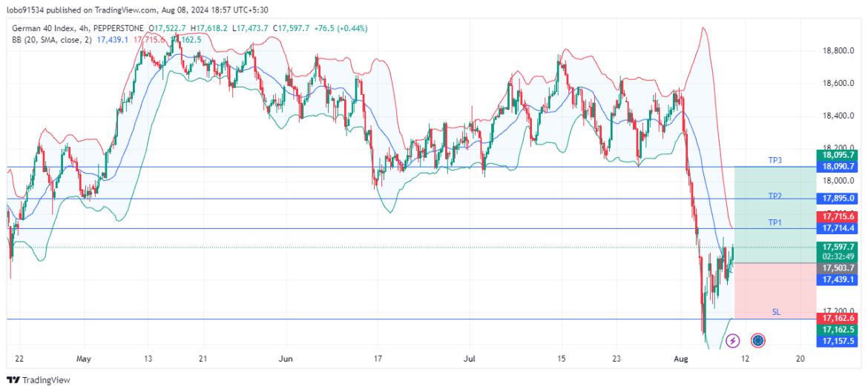Click the TP1 line label
The height and width of the screenshot is (392, 868).
coord(775,222)
